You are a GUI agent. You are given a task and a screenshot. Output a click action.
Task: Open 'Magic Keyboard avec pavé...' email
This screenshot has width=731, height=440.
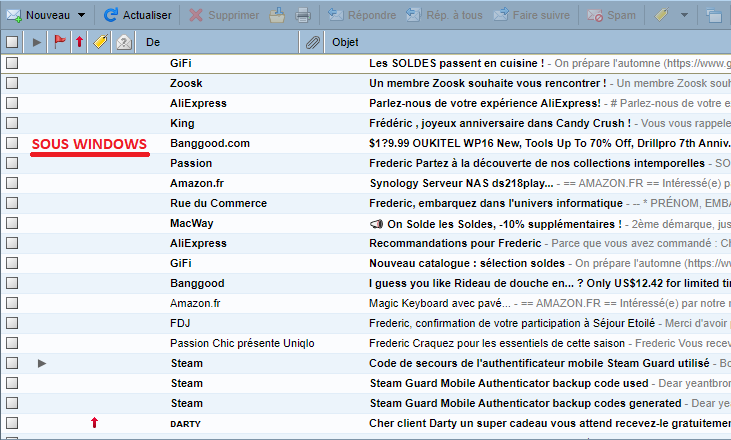pyautogui.click(x=440, y=303)
